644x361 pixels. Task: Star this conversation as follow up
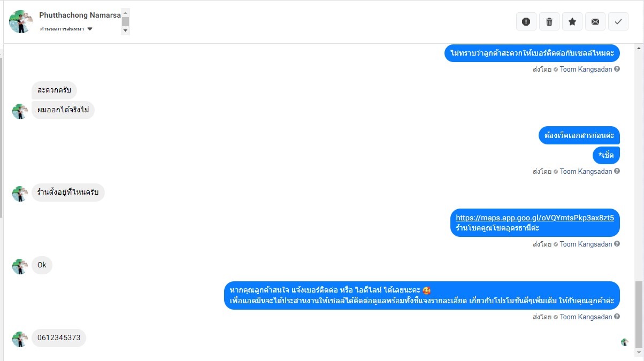[572, 21]
